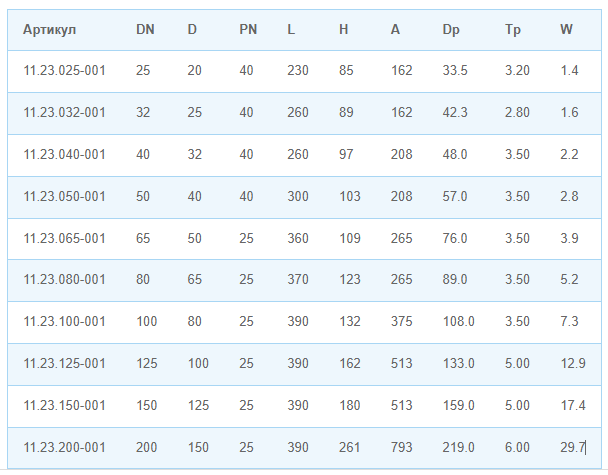
Task: Click the H value 261 cell
Action: [349, 447]
